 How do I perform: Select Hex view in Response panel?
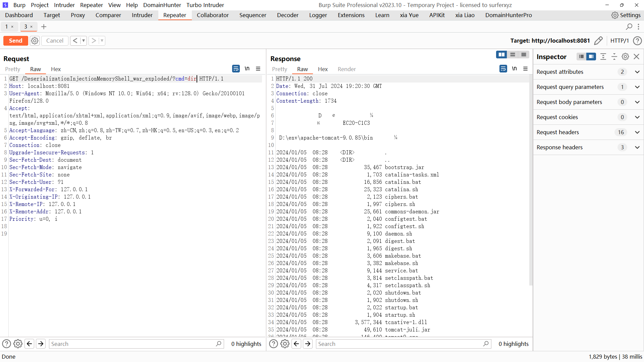click(x=323, y=69)
